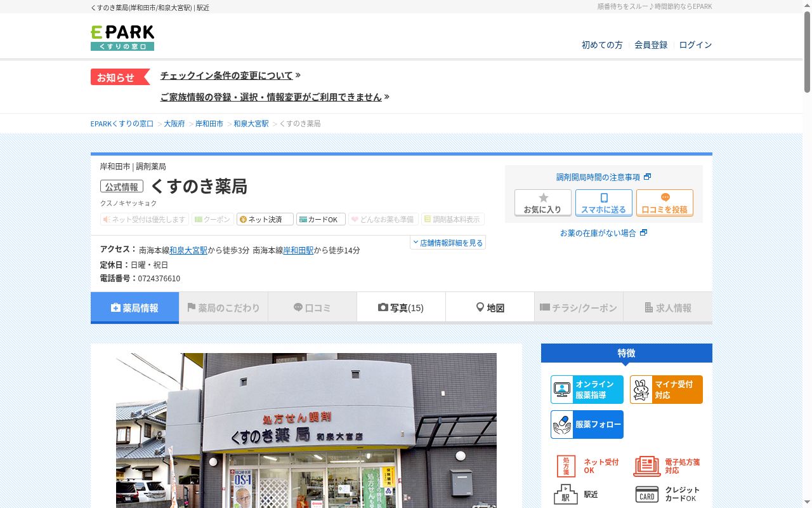812x508 pixels.
Task: Open the 写真(15) tab
Action: pos(401,307)
